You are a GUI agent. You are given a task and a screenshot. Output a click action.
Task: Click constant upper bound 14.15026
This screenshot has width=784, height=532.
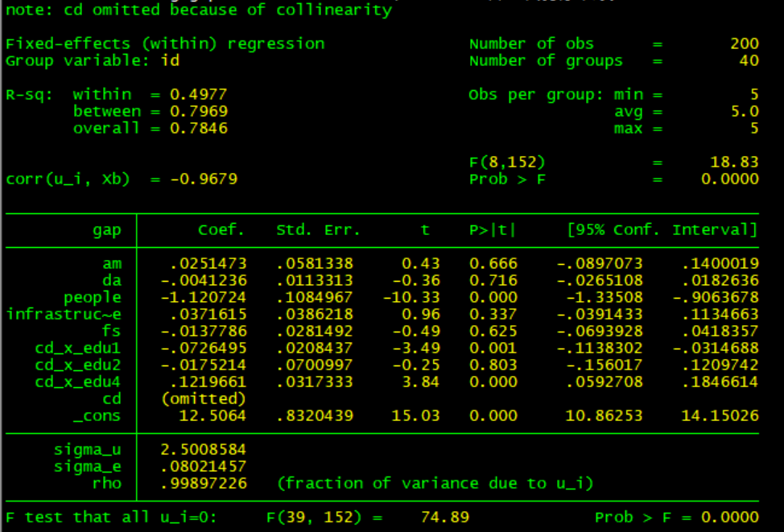click(720, 416)
